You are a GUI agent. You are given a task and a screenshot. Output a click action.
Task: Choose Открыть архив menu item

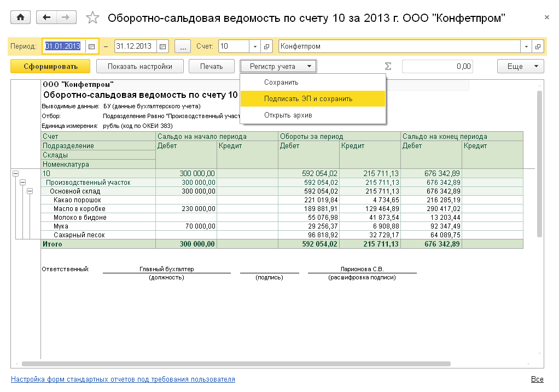313,115
